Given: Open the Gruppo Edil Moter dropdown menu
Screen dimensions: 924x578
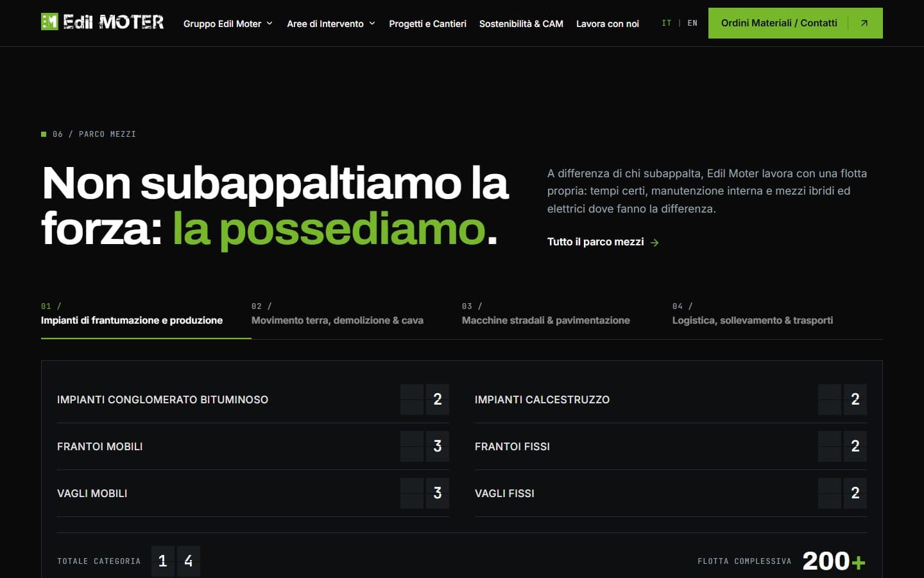Looking at the screenshot, I should [x=228, y=24].
